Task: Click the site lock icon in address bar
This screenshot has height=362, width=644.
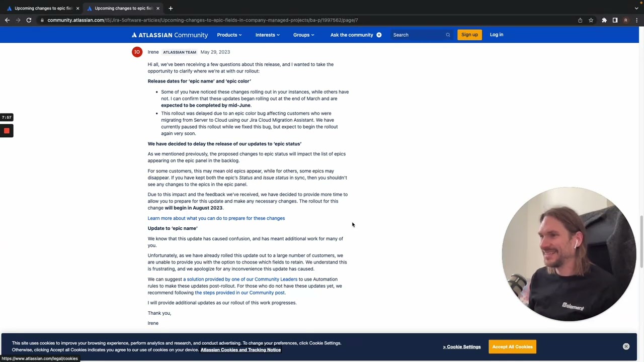Action: (x=42, y=20)
